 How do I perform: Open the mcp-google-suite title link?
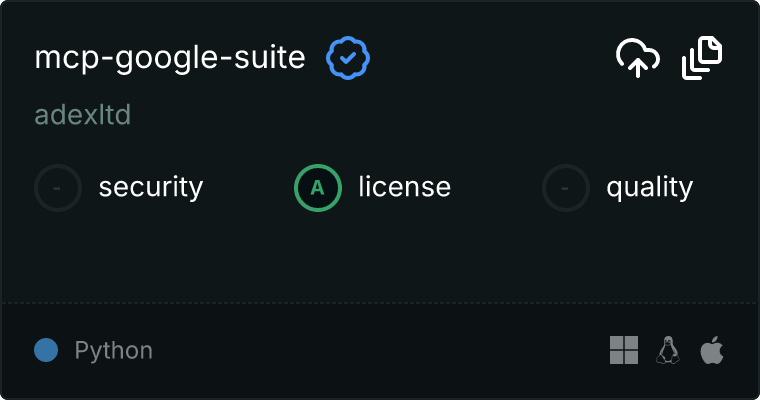click(170, 59)
